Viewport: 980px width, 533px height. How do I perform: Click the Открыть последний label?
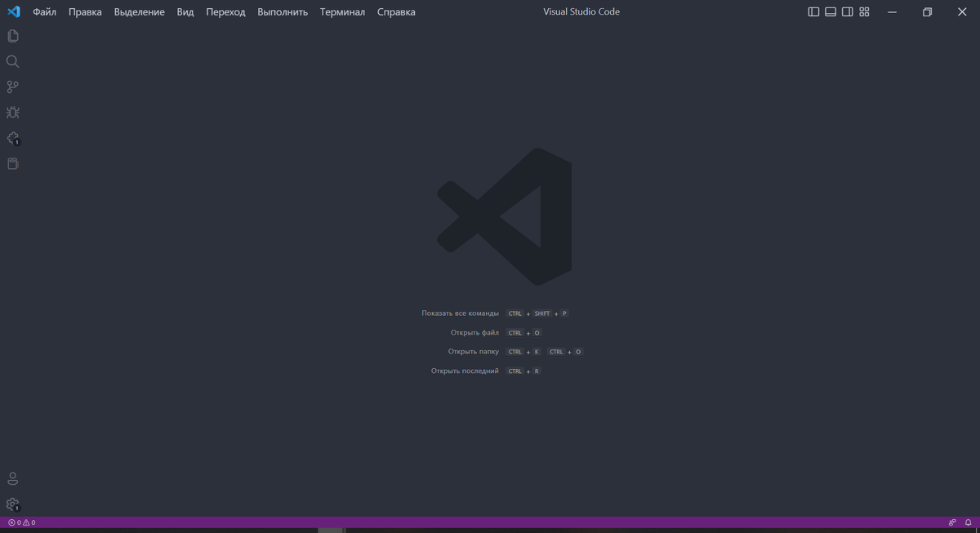click(465, 371)
